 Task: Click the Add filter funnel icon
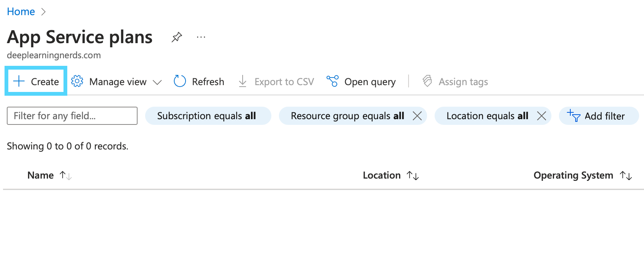click(x=574, y=115)
